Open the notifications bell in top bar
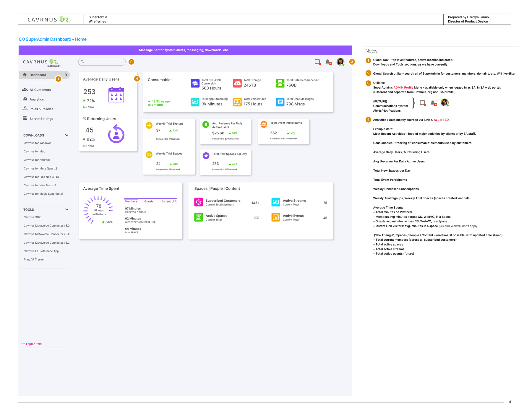The width and height of the screenshot is (532, 417). coord(328,62)
